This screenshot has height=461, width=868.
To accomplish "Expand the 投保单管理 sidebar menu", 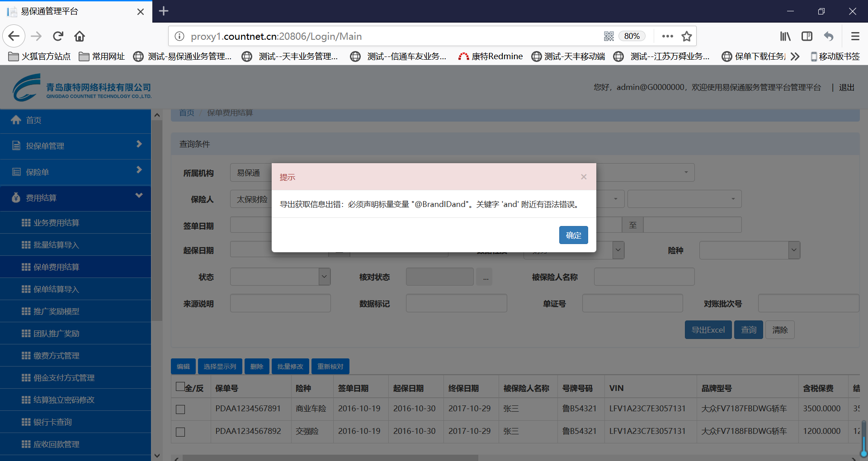I will [x=75, y=146].
